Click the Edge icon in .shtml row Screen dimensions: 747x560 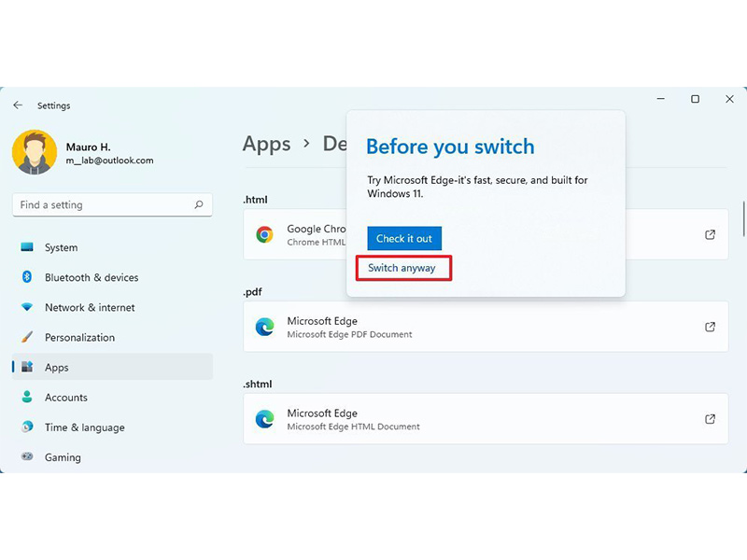coord(265,419)
